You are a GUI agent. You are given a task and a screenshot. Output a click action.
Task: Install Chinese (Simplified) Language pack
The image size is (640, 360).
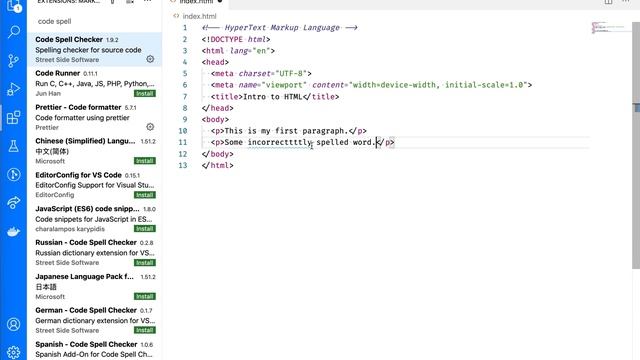pyautogui.click(x=145, y=161)
